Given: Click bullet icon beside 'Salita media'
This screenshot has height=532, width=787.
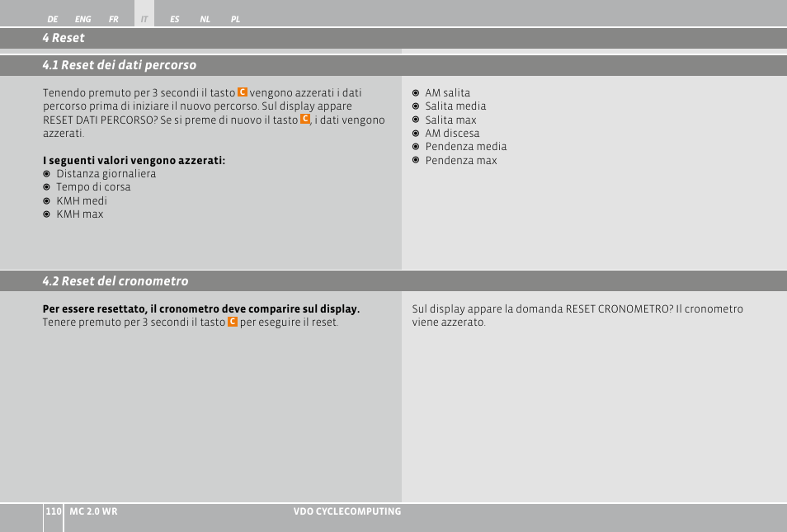Looking at the screenshot, I should tap(416, 106).
